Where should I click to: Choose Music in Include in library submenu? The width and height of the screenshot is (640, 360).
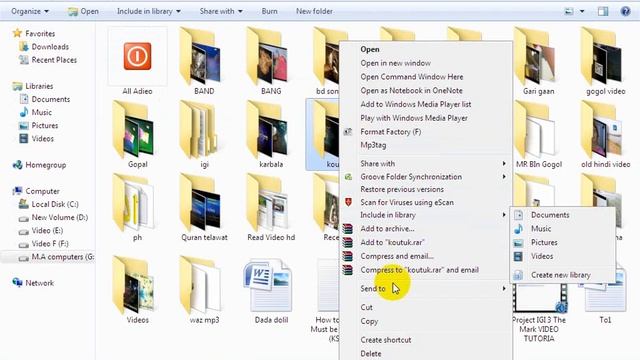click(x=541, y=229)
